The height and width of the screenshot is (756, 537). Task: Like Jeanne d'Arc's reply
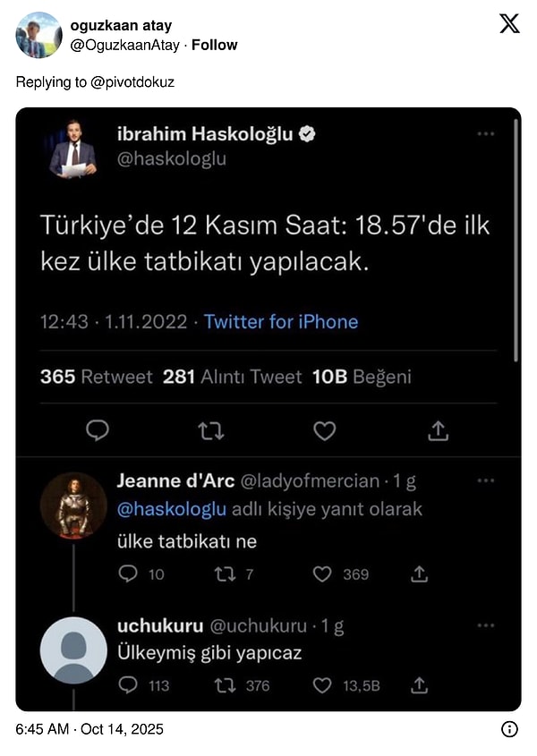coord(322,574)
